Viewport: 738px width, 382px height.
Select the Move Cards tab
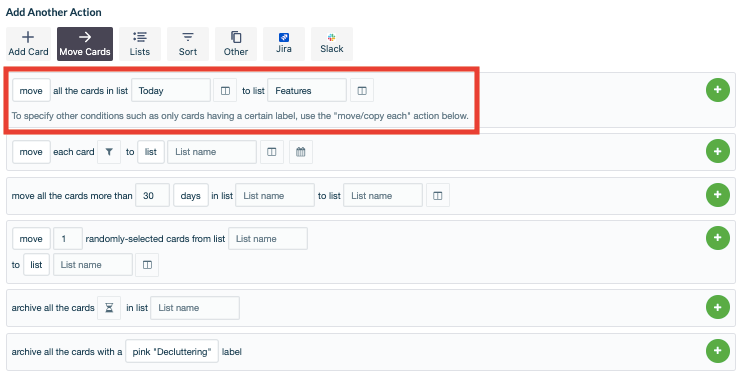[85, 44]
